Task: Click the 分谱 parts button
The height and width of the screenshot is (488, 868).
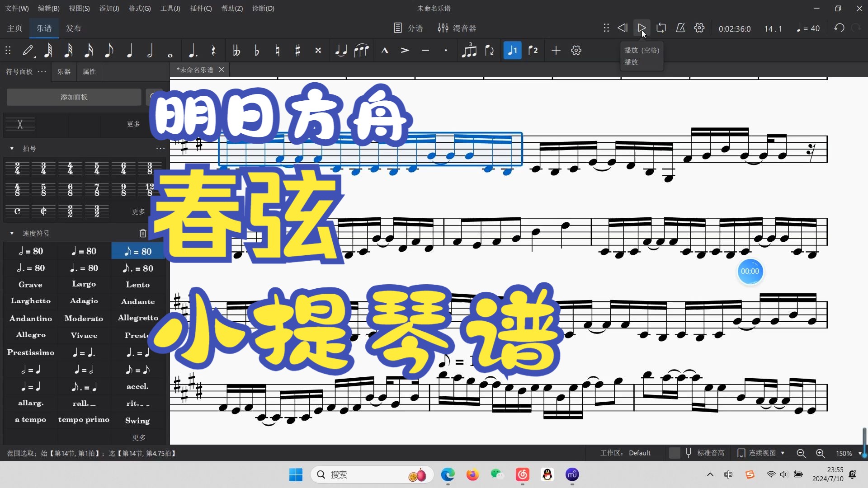Action: point(408,28)
